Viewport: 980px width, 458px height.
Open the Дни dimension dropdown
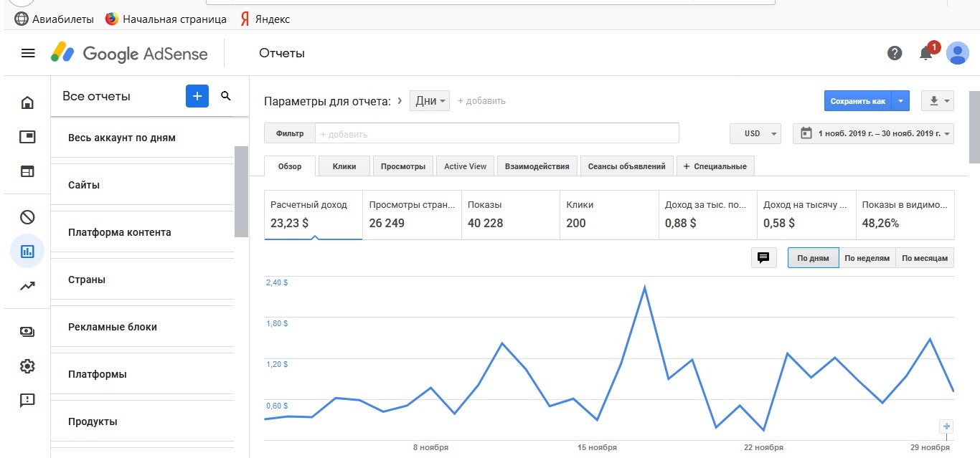click(x=430, y=101)
